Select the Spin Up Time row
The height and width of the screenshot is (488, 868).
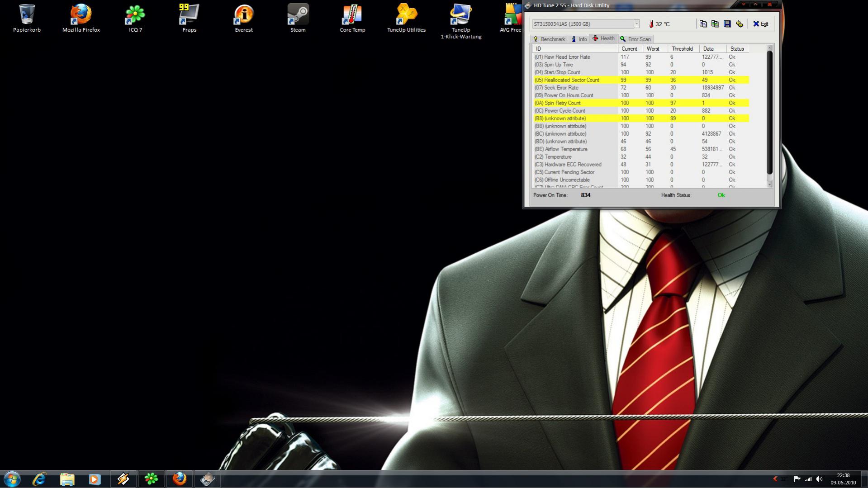tap(640, 65)
